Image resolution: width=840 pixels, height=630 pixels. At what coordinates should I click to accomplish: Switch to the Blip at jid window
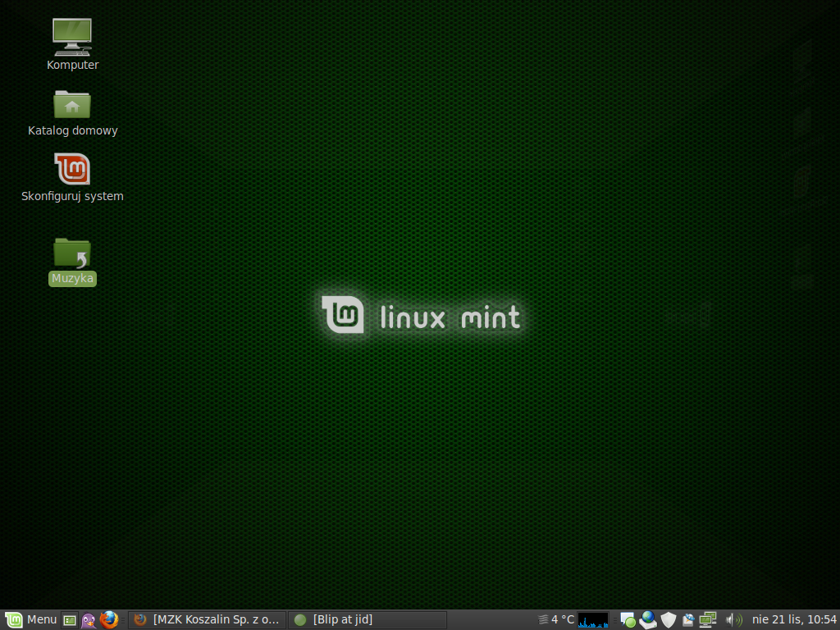click(367, 620)
